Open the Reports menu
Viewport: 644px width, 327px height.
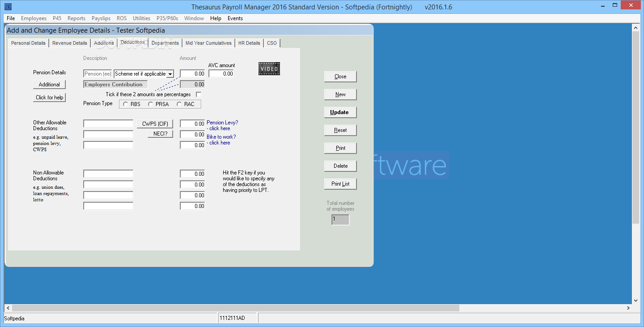tap(76, 18)
